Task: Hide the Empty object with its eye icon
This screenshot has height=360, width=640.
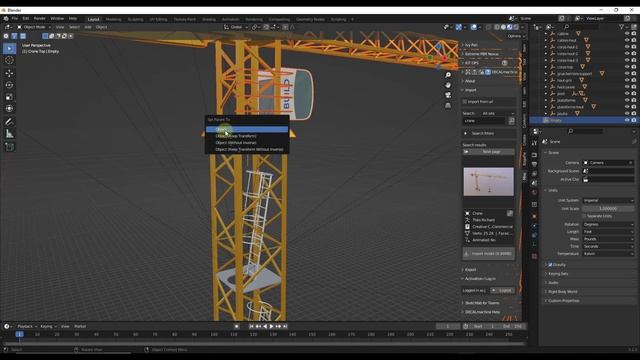Action: click(627, 120)
